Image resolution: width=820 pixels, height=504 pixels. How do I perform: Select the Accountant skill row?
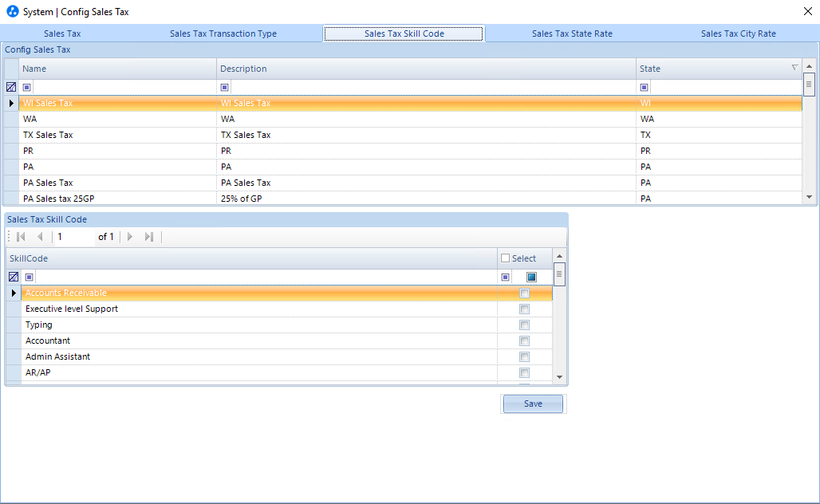286,341
